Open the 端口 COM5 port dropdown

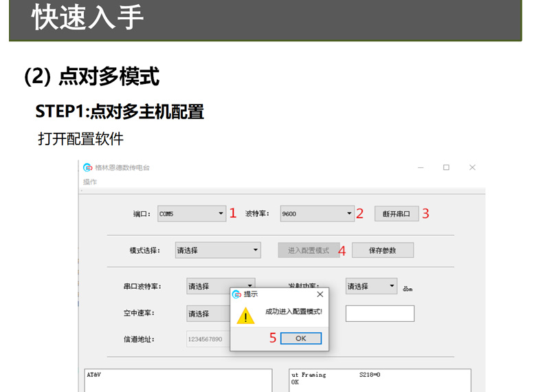click(x=192, y=213)
